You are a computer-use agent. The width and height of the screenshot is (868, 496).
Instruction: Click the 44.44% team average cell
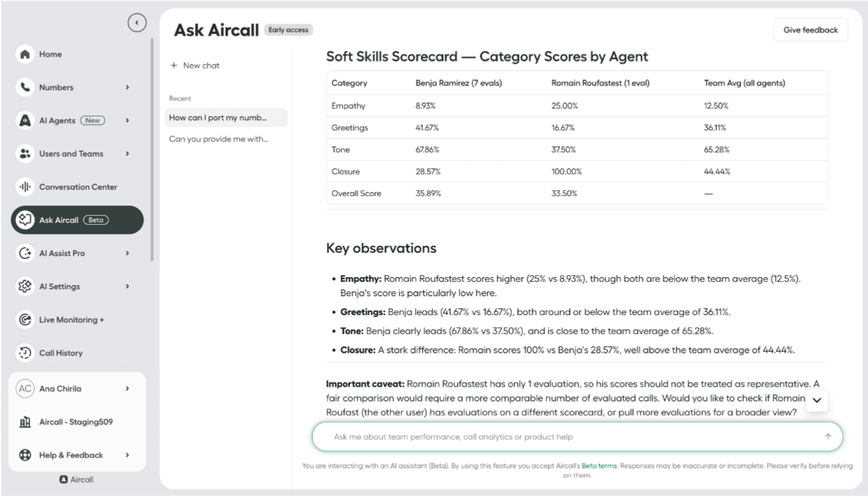[x=716, y=171]
